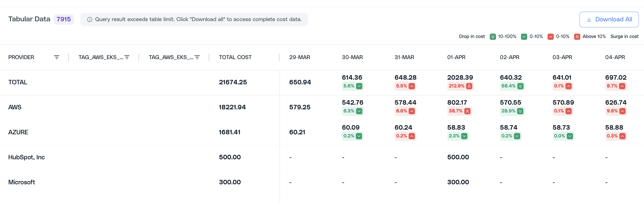
Task: Click the 212.9% surge badge on 01-APR total
Action: point(460,86)
